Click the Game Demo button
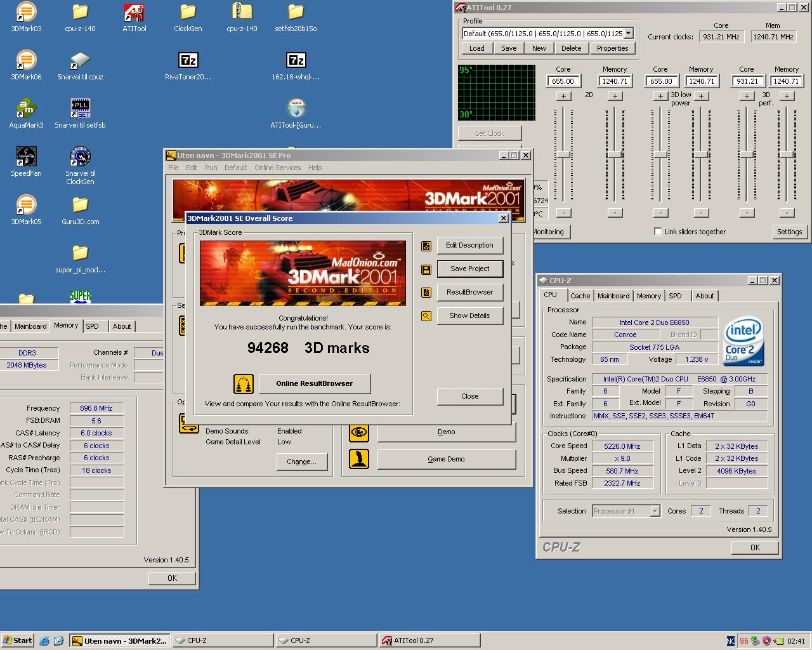812x650 pixels. pos(446,459)
